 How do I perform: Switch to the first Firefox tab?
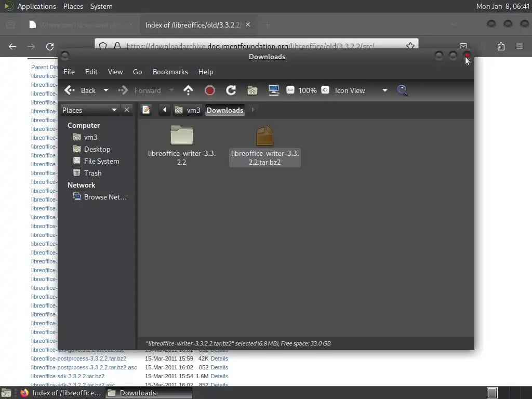tap(82, 25)
